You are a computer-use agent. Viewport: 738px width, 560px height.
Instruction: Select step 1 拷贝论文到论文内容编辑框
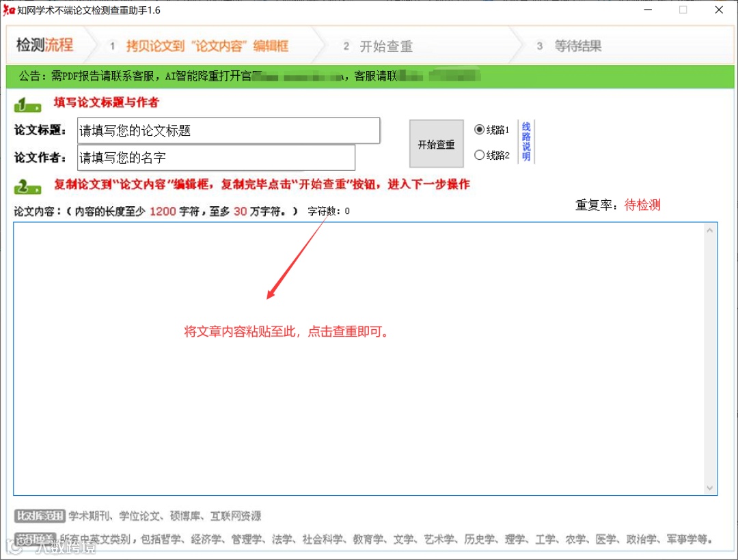click(x=200, y=46)
